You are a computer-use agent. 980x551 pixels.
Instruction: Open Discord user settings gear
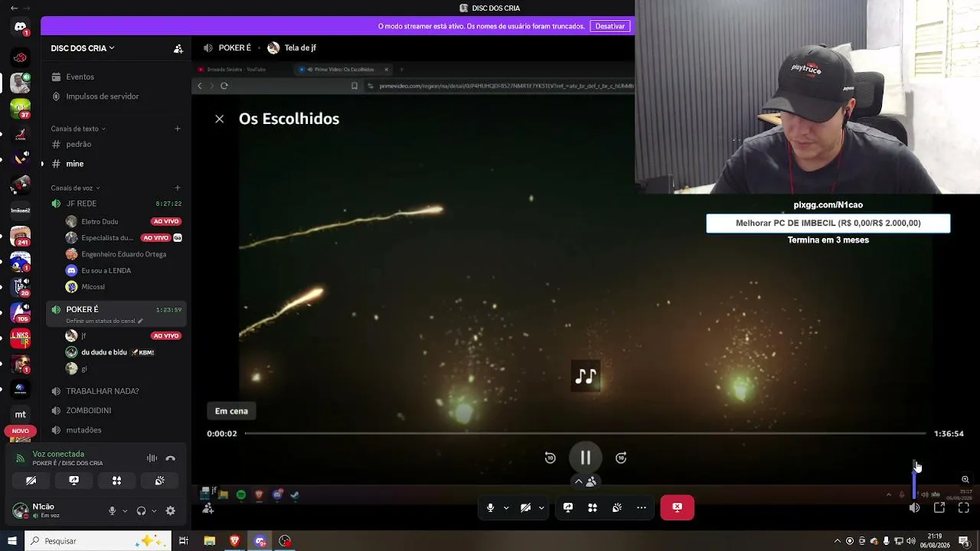pyautogui.click(x=171, y=511)
